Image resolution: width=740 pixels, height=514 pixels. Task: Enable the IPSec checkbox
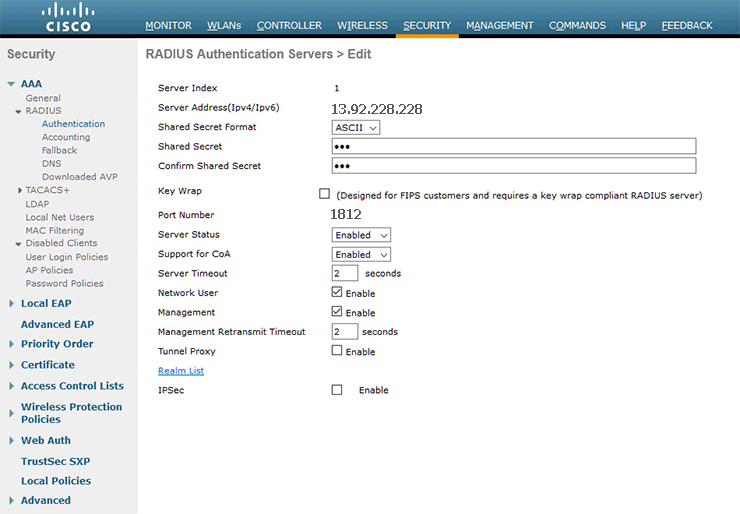[337, 390]
